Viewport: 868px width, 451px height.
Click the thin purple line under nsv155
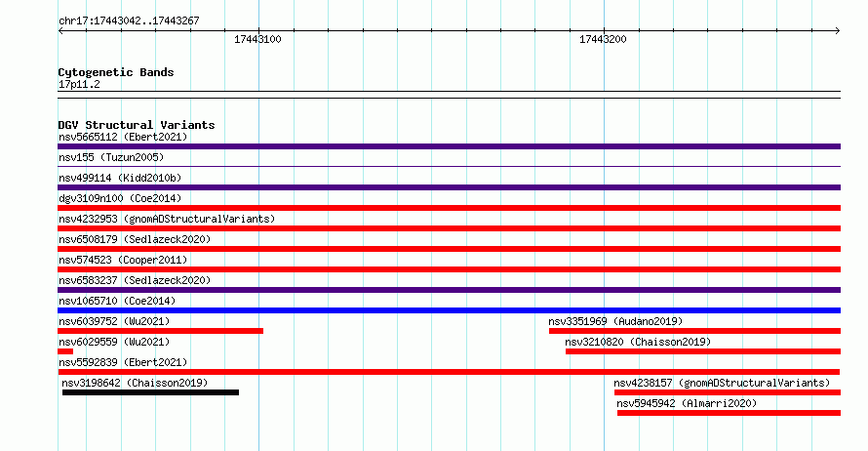[449, 166]
